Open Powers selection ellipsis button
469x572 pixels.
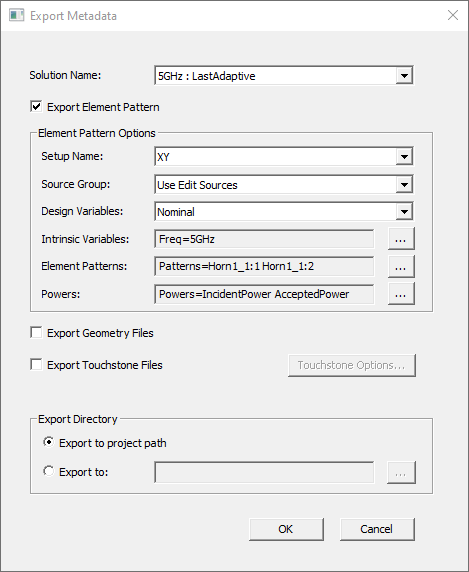point(401,294)
